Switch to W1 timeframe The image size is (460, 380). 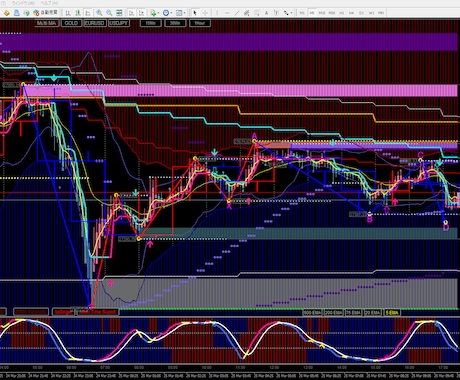[371, 13]
